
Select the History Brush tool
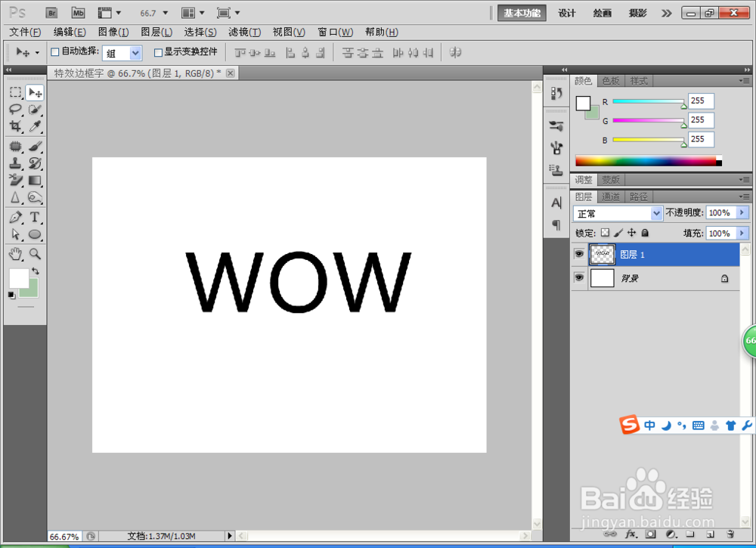pyautogui.click(x=36, y=163)
